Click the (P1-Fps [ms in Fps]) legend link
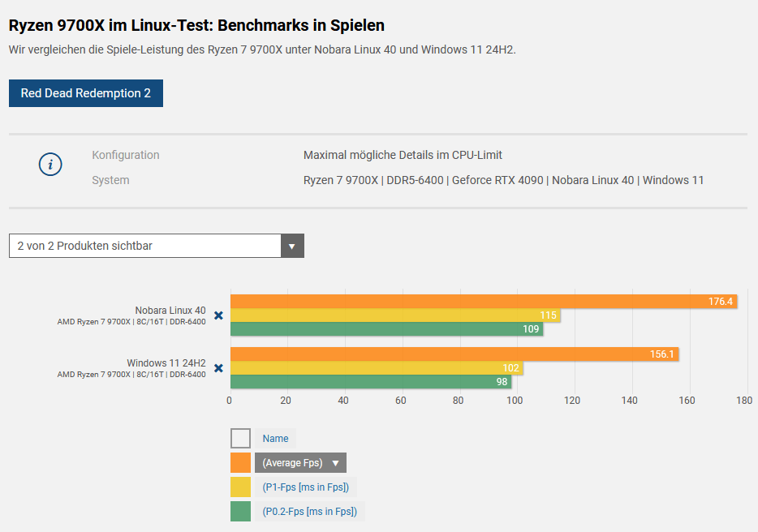 [305, 487]
